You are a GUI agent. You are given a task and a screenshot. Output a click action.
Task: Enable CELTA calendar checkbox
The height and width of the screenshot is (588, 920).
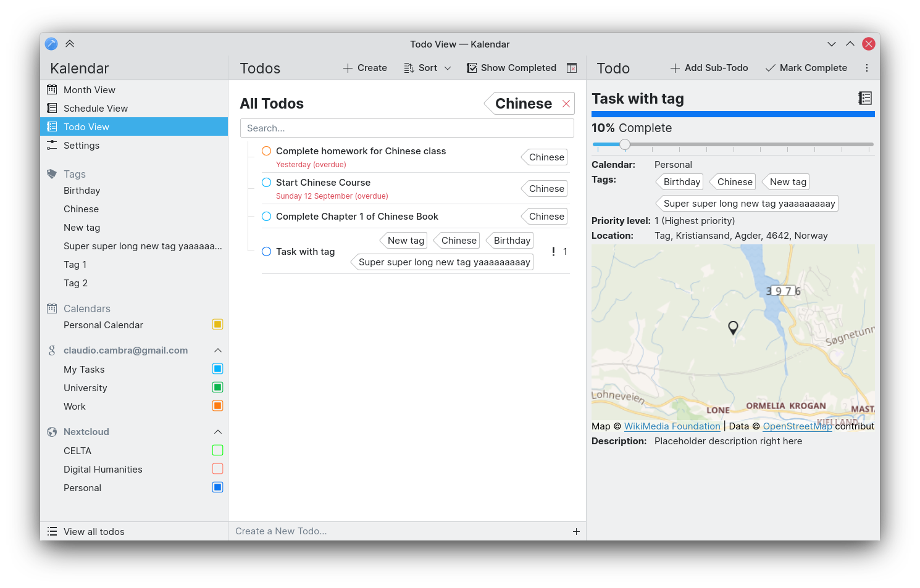click(217, 450)
